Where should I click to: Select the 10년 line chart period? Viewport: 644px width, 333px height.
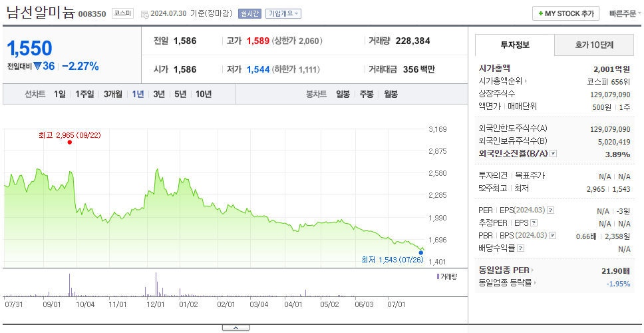point(204,94)
